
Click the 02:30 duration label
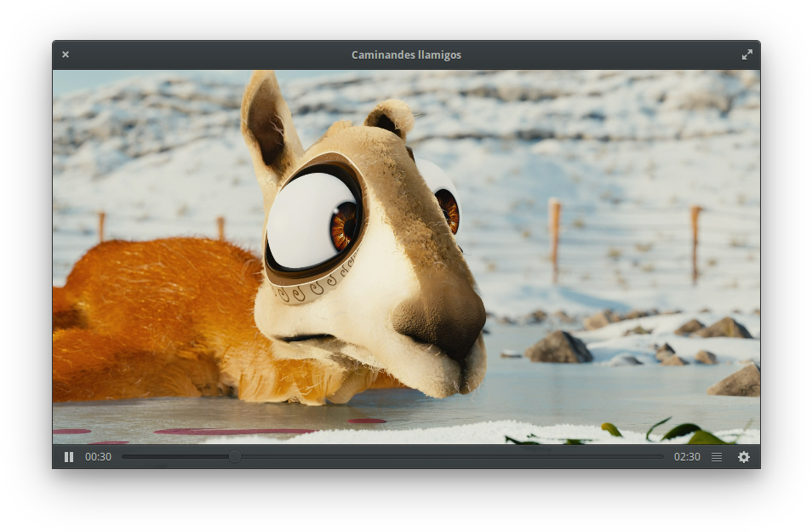coord(687,457)
